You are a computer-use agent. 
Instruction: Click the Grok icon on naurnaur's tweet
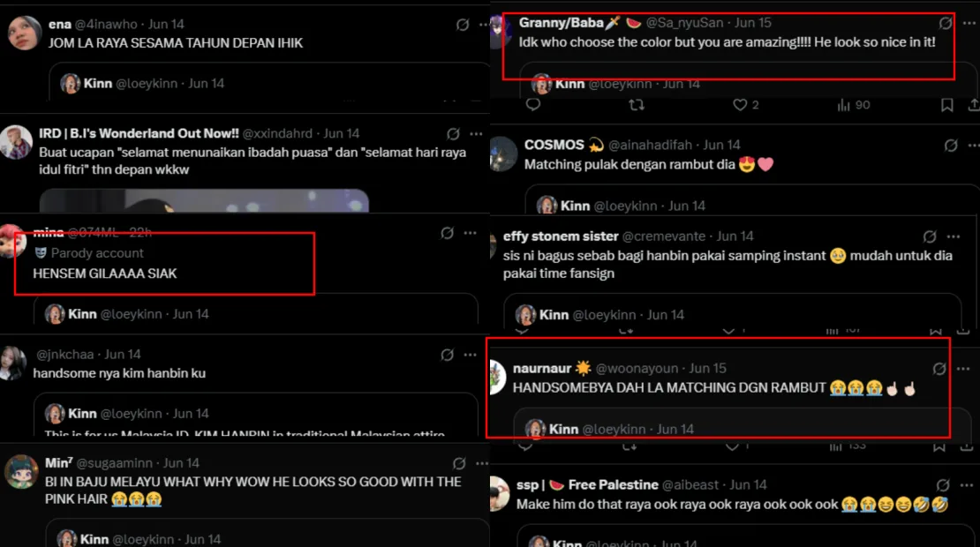point(939,369)
